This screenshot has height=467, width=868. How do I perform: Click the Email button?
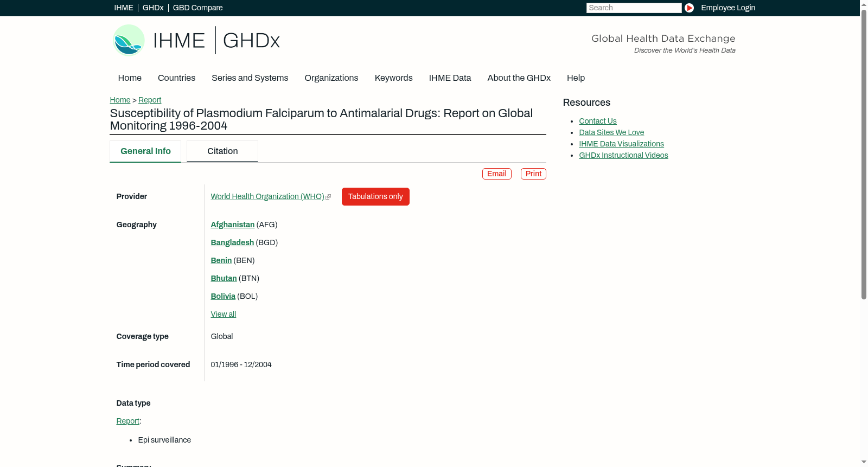pyautogui.click(x=497, y=174)
